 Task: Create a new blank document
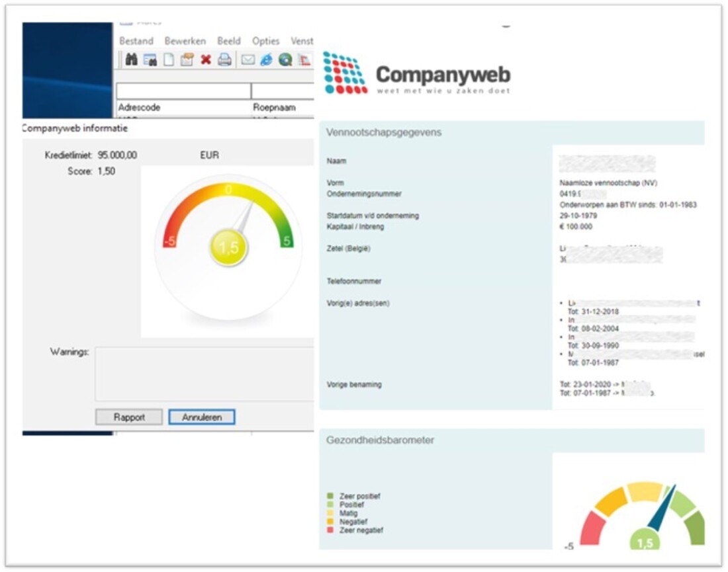click(x=169, y=60)
